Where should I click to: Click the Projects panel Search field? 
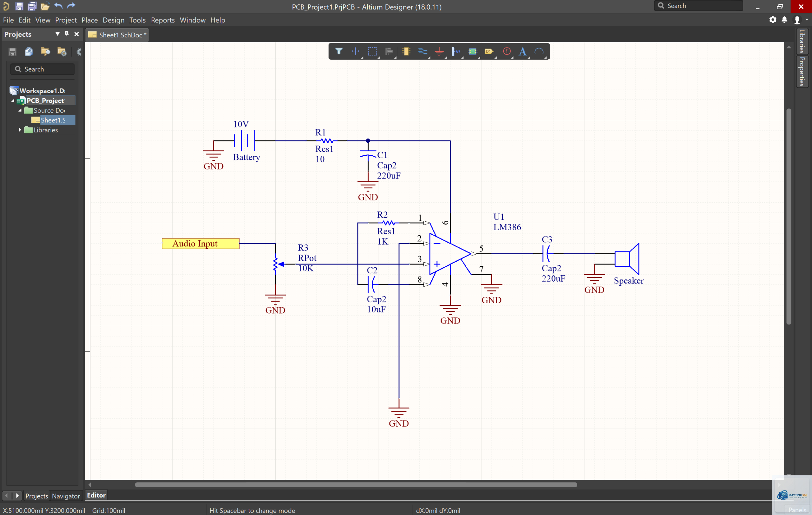[43, 69]
